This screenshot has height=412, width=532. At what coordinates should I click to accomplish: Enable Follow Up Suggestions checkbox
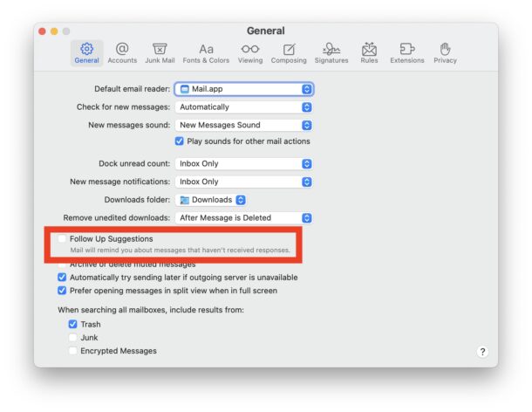tap(62, 239)
